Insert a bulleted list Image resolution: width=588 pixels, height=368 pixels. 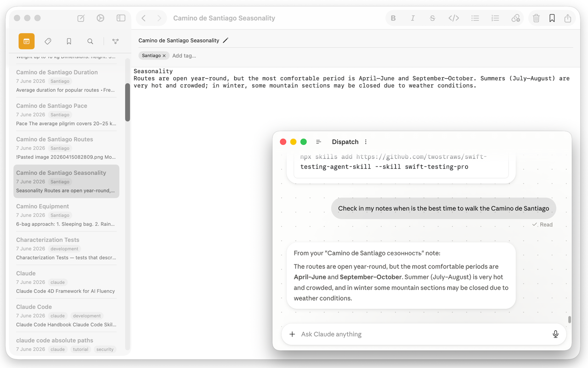coord(475,18)
